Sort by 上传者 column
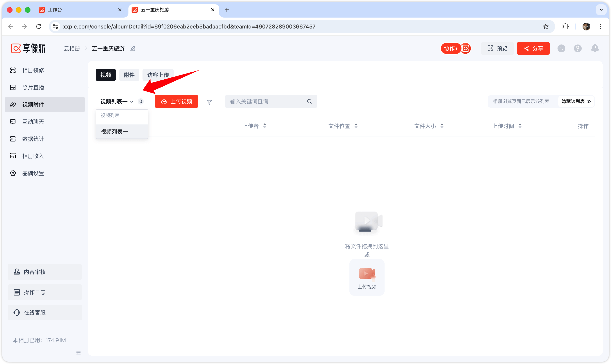611x364 pixels. tap(254, 126)
